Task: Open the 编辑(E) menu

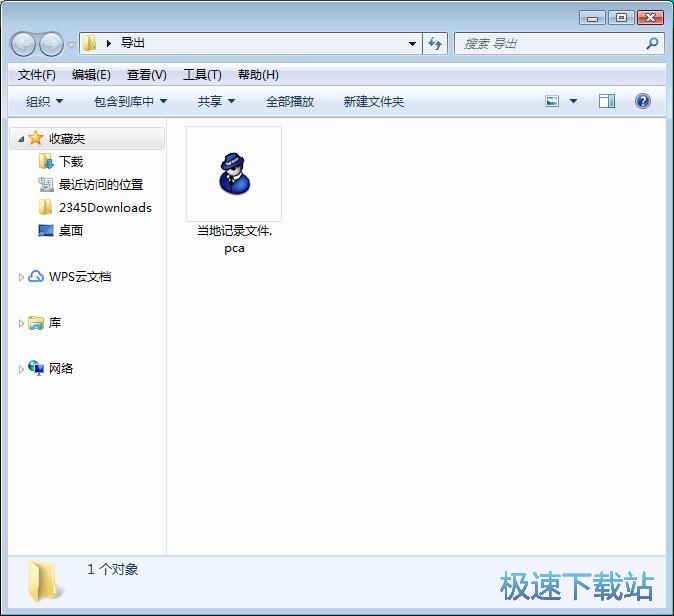Action: pyautogui.click(x=91, y=75)
